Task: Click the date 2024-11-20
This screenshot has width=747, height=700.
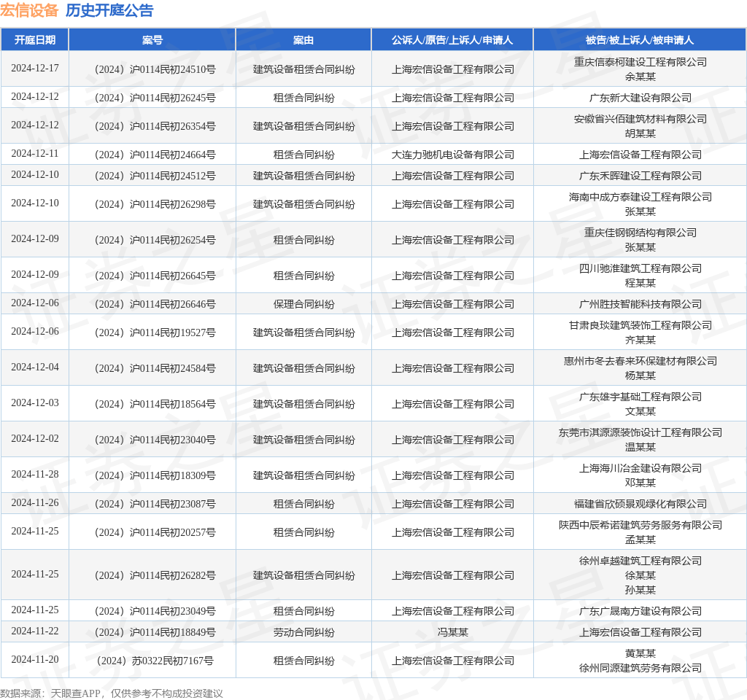Action: coord(35,659)
